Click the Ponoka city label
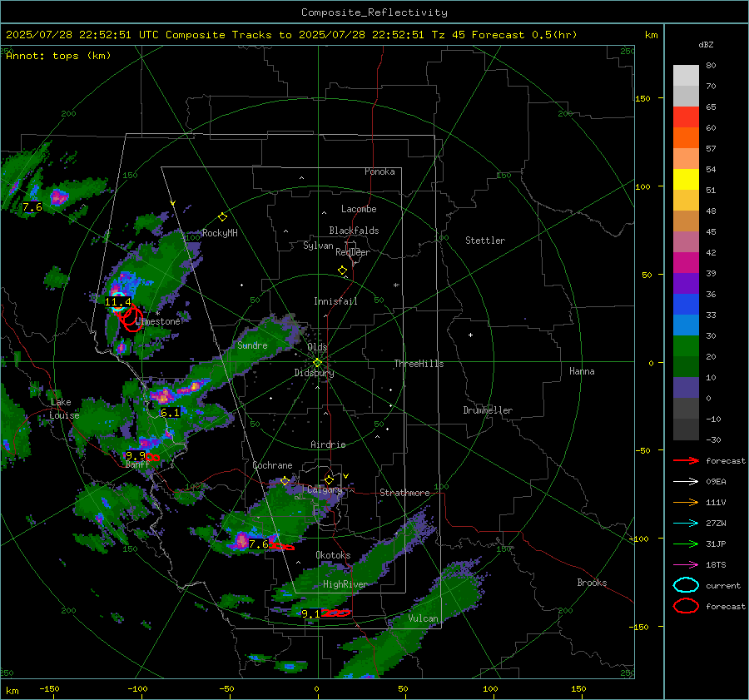 coord(379,171)
